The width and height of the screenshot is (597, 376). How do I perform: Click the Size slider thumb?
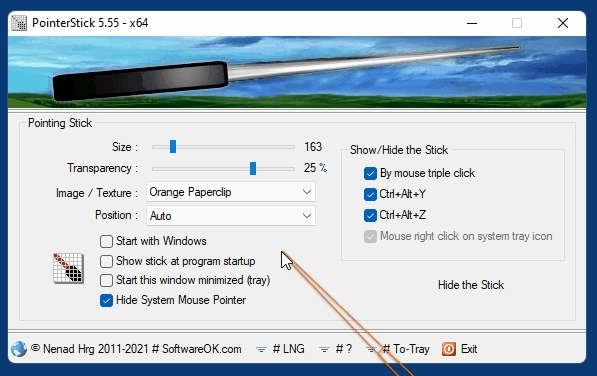pos(173,147)
